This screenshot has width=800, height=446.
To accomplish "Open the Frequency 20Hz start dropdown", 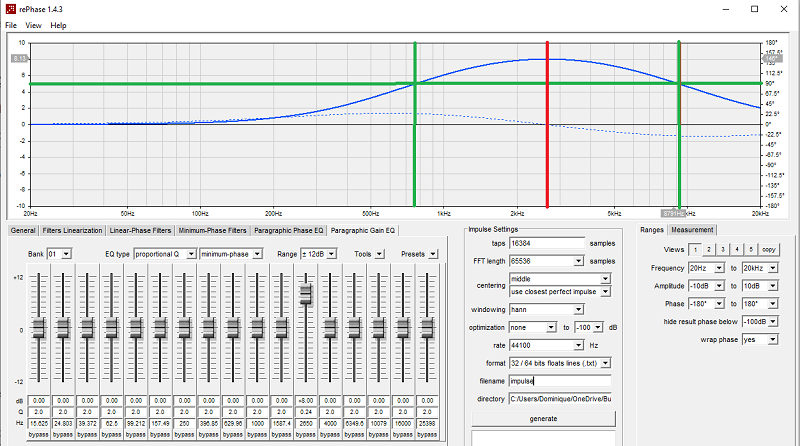I will pos(719,268).
